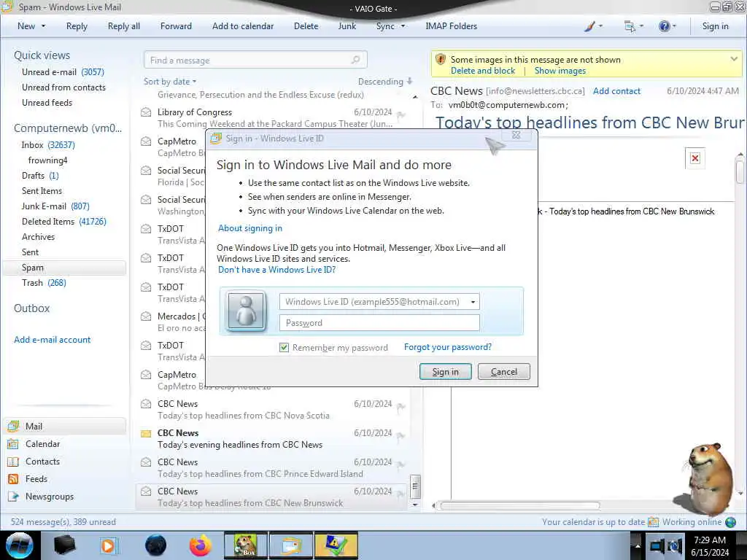Click the envelope icon of Library of Congress message

146,112
